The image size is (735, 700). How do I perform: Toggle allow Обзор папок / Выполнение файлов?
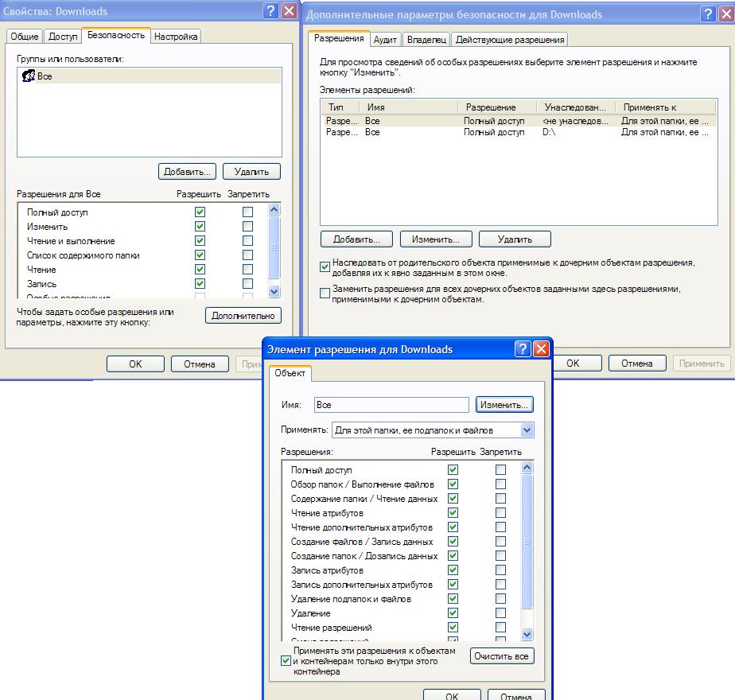pos(453,484)
